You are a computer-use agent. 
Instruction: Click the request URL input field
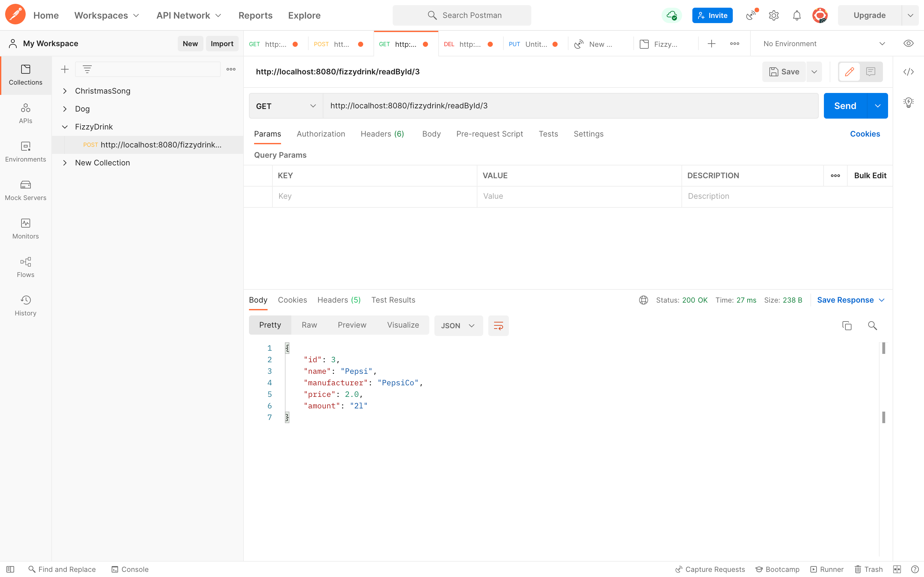click(x=535, y=106)
